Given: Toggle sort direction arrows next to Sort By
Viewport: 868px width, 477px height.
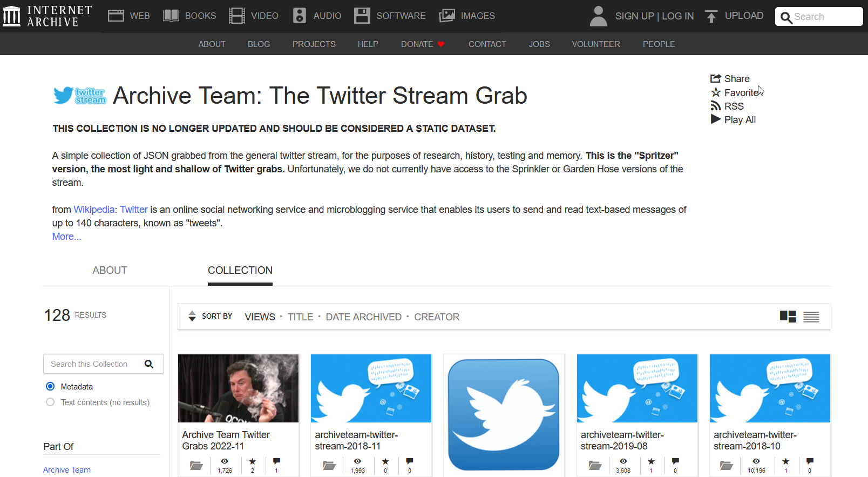Looking at the screenshot, I should 192,316.
